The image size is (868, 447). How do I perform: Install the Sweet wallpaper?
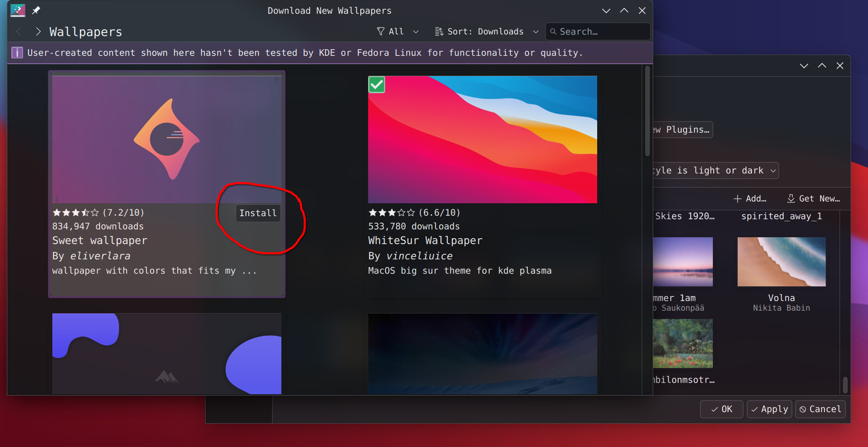click(x=258, y=213)
